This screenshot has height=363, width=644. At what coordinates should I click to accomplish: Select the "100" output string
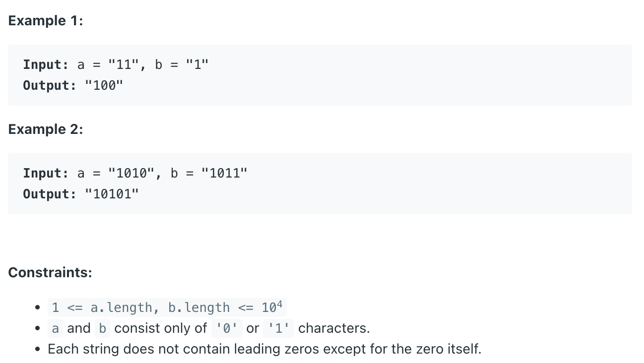click(104, 85)
